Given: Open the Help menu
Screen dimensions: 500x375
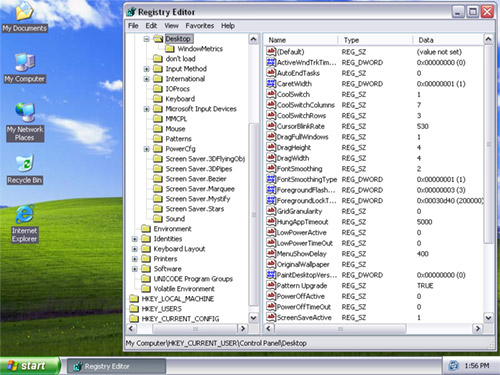Looking at the screenshot, I should click(x=228, y=26).
